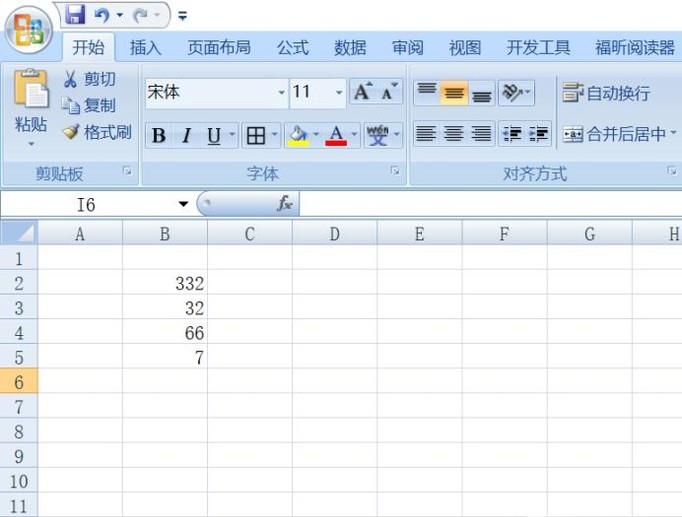Expand the font size dropdown arrow
Viewport: 682px width, 517px height.
tap(339, 92)
